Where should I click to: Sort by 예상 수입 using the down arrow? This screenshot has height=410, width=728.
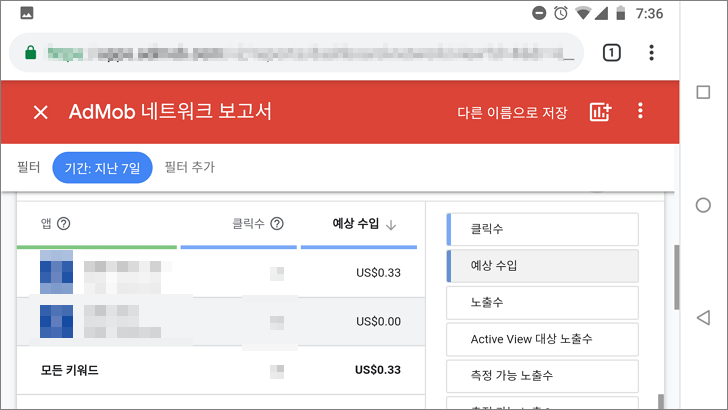(x=391, y=225)
